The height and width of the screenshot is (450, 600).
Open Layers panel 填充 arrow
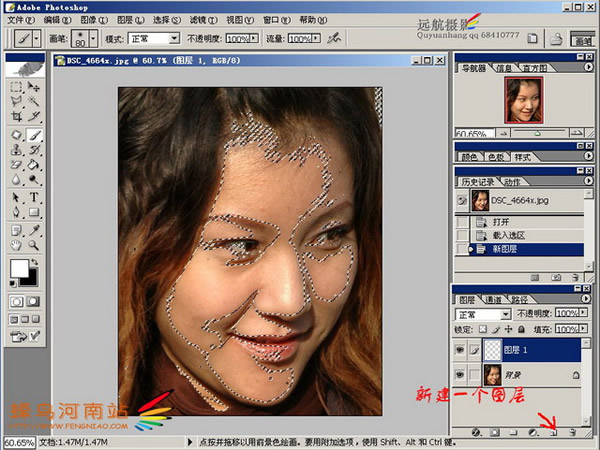coord(583,329)
